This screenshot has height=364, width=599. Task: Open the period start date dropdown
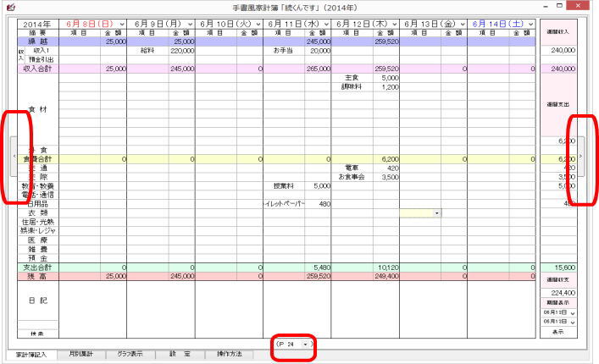click(x=573, y=313)
